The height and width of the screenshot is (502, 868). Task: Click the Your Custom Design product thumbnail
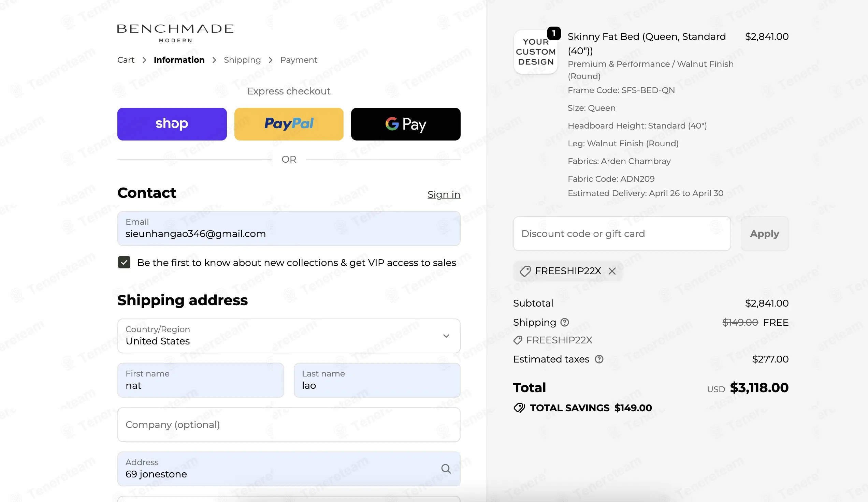(x=535, y=51)
